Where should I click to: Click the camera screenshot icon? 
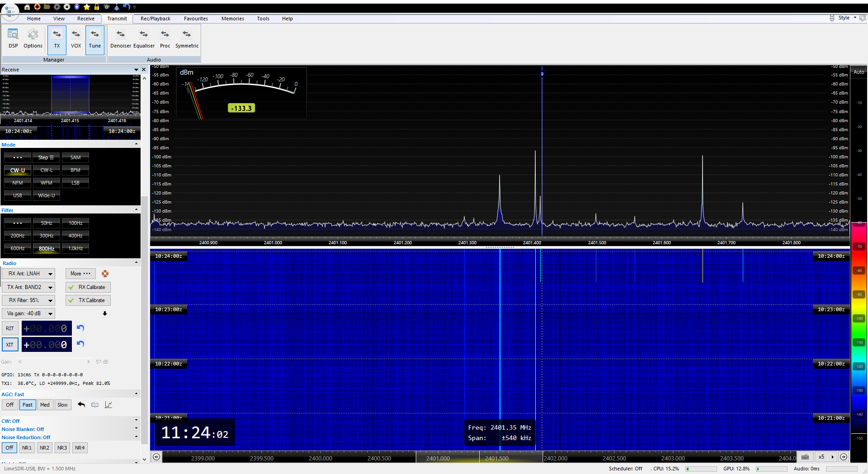pos(107,7)
